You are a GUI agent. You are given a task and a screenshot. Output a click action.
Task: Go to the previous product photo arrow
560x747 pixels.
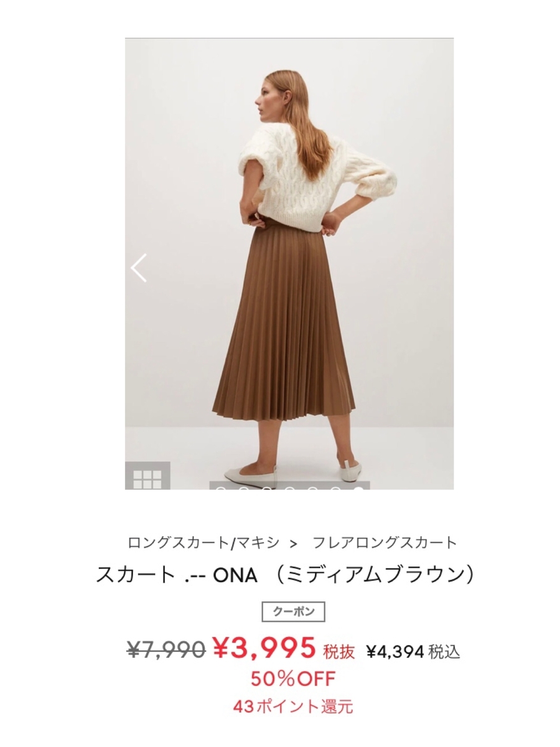(139, 268)
